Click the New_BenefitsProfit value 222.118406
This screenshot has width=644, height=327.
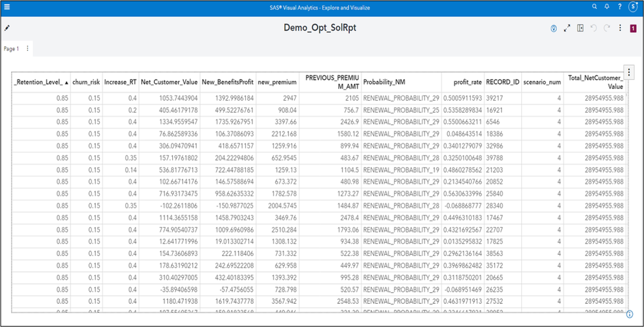pyautogui.click(x=228, y=253)
